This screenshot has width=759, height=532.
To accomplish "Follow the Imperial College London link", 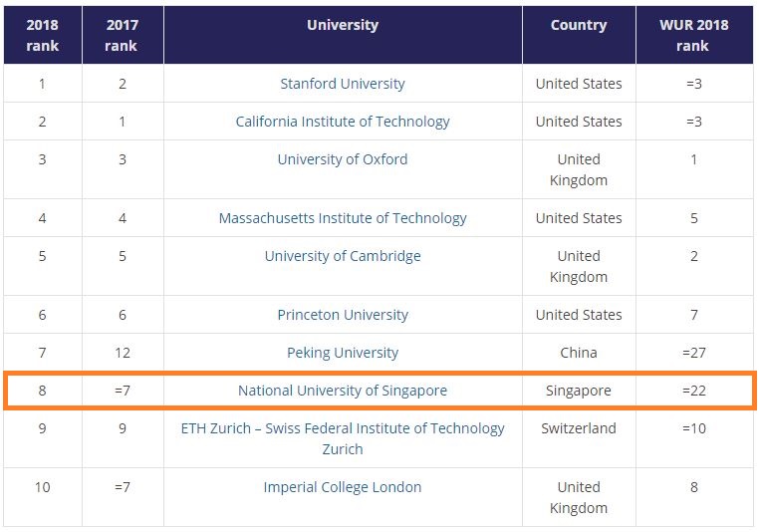I will tap(343, 487).
